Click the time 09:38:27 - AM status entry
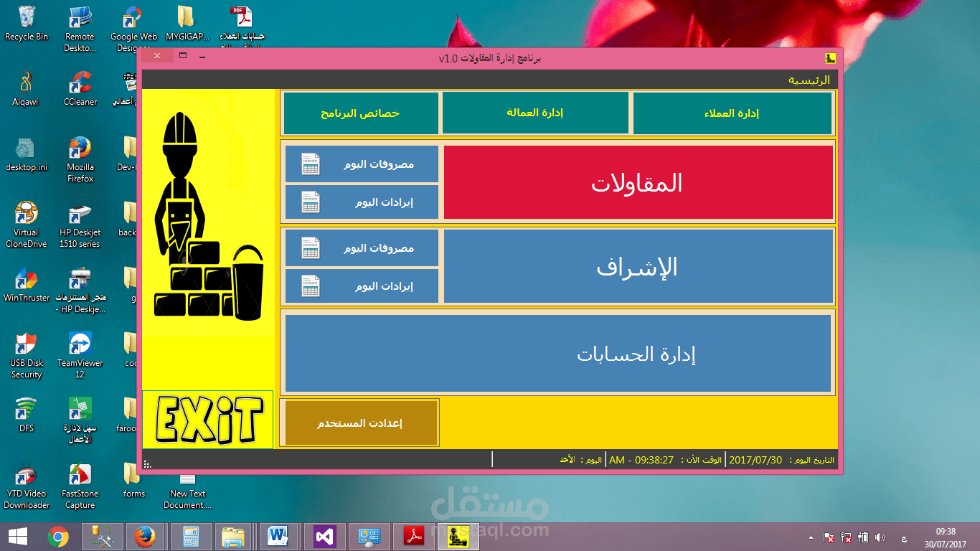Viewport: 980px width, 551px height. coord(641,460)
